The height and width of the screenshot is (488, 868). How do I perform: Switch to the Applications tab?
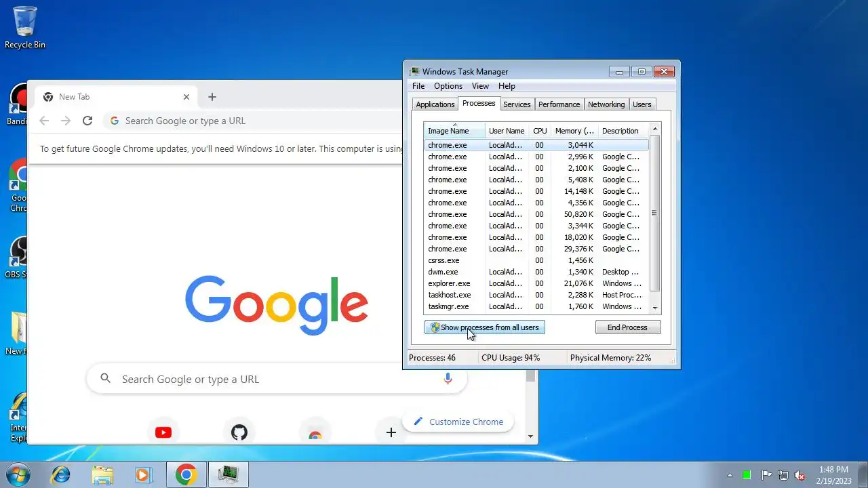click(435, 104)
